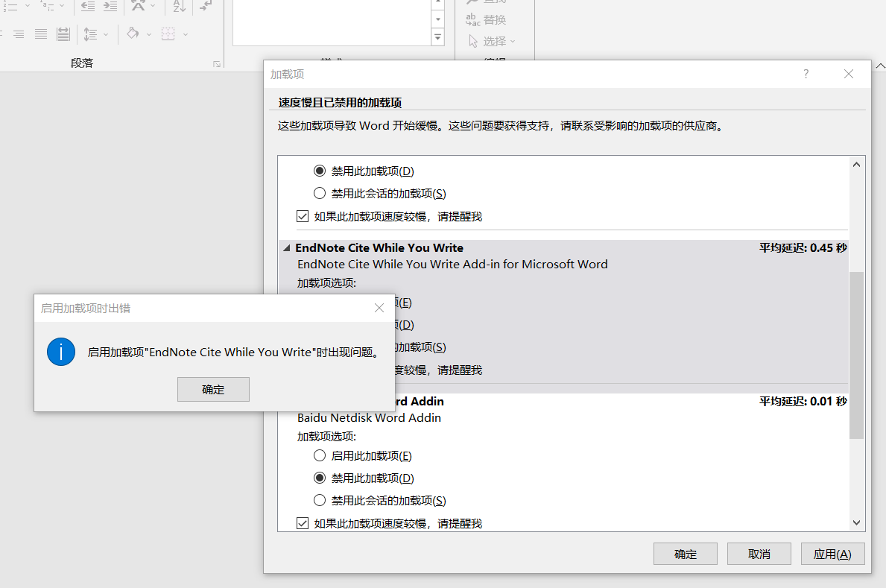The width and height of the screenshot is (886, 588).
Task: Close the 启用加载项时出错 error dialog
Action: (379, 308)
